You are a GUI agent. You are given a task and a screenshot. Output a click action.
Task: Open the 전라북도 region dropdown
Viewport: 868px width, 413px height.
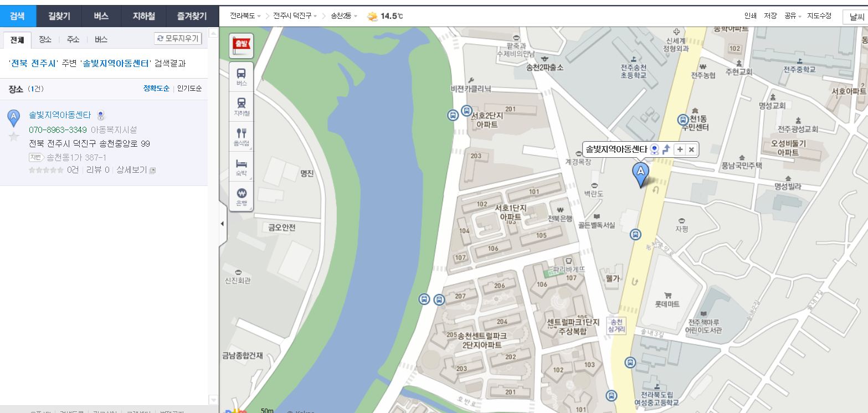[x=245, y=17]
